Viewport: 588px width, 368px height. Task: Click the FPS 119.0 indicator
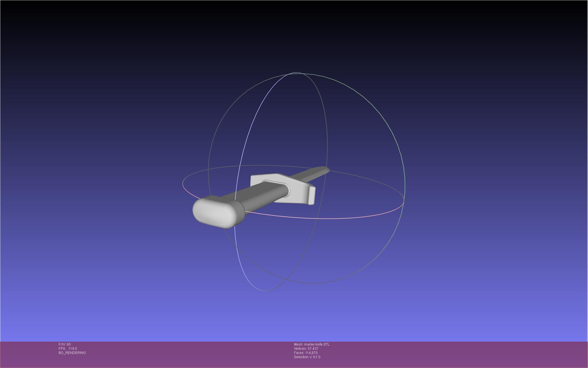pyautogui.click(x=68, y=349)
